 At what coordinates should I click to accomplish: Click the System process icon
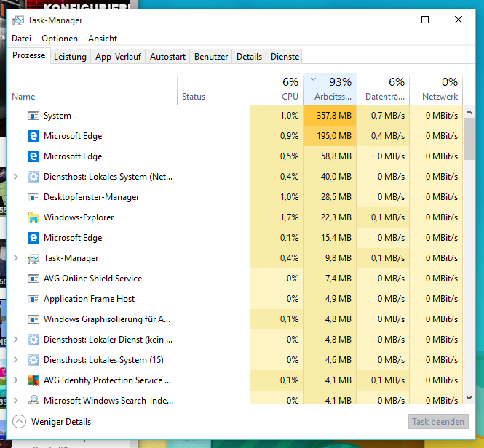(x=33, y=116)
